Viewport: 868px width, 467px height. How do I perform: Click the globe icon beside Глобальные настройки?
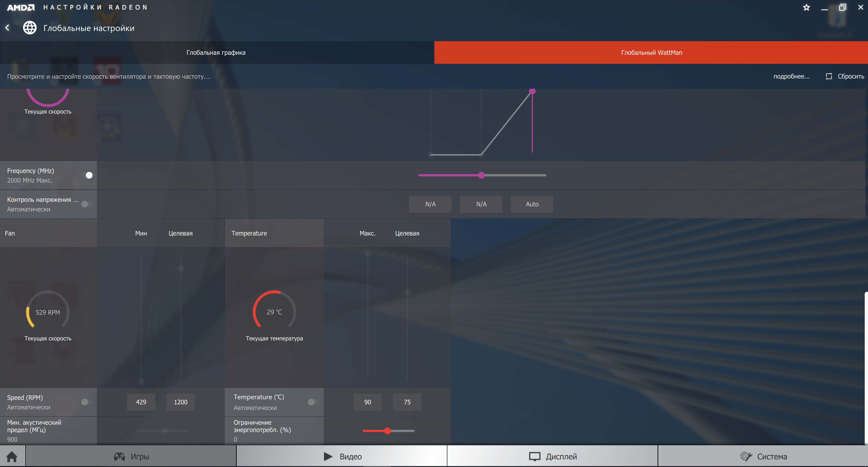(30, 28)
